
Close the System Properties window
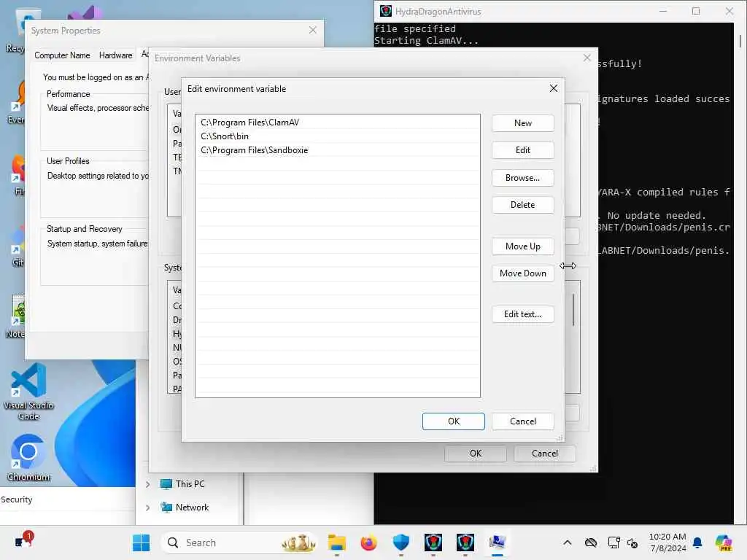(312, 30)
